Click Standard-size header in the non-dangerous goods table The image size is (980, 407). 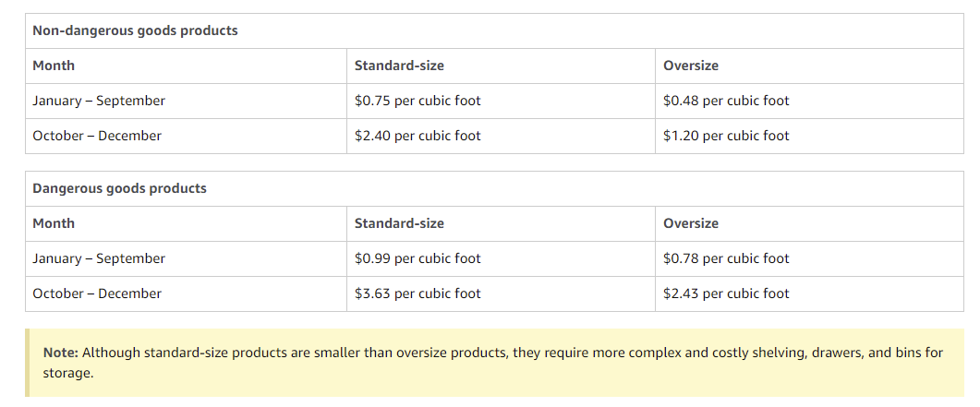(x=399, y=66)
